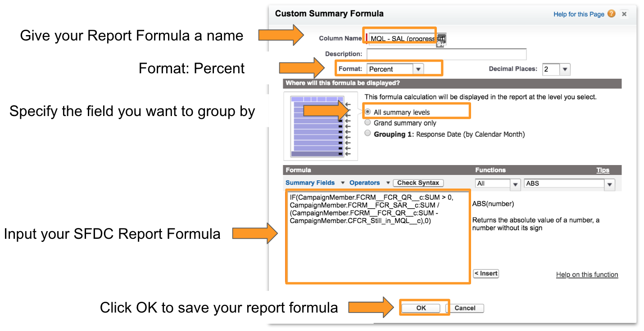The width and height of the screenshot is (644, 331).
Task: Choose Grouping 1 Response Date radio button
Action: 368,134
